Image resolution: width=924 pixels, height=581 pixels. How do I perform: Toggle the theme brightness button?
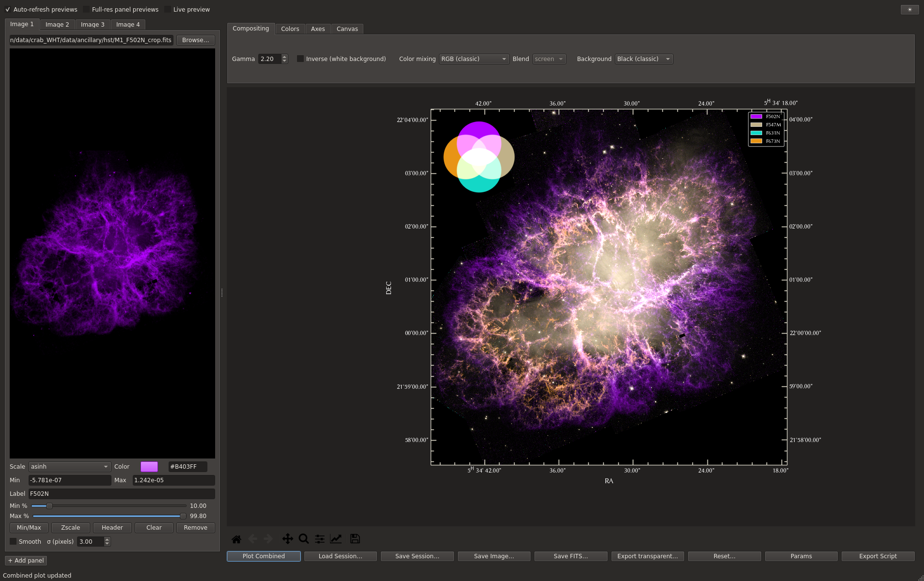click(x=909, y=10)
